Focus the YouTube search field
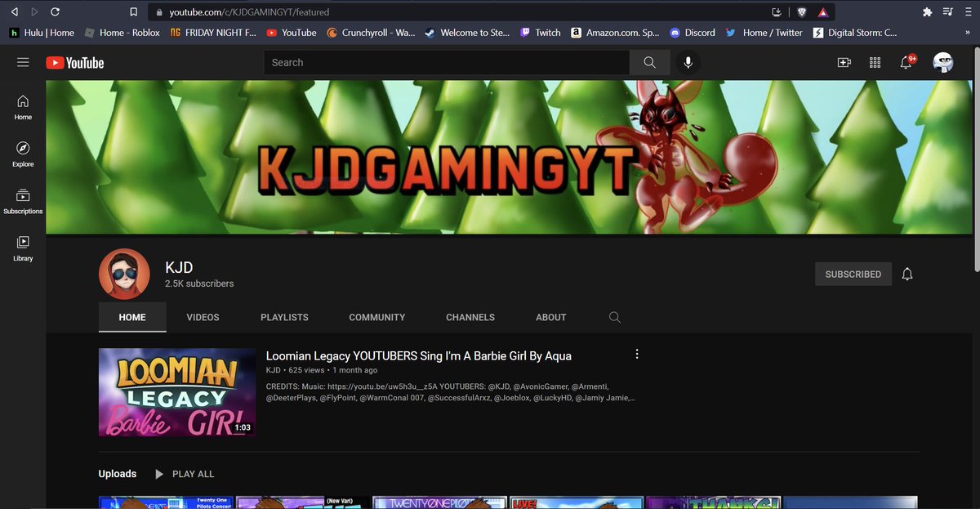980x509 pixels. [446, 63]
